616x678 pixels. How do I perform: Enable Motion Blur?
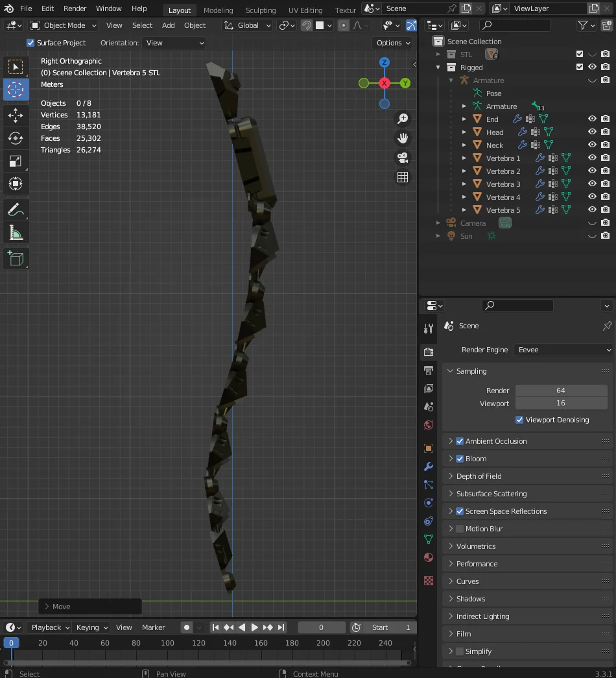point(459,528)
